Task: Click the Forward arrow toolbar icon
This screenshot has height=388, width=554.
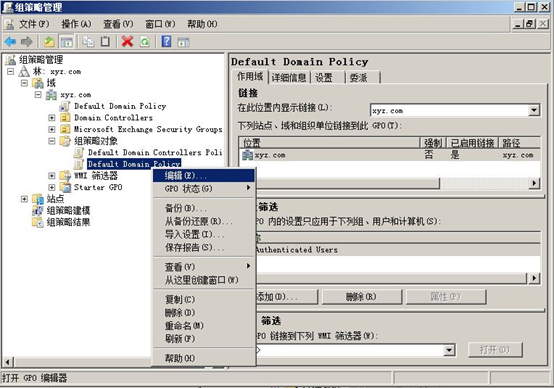Action: click(x=27, y=42)
